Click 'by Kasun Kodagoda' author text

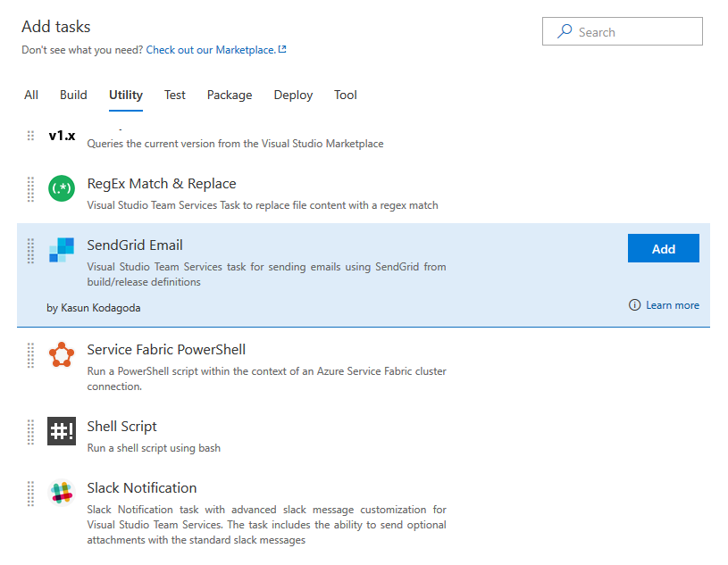93,308
